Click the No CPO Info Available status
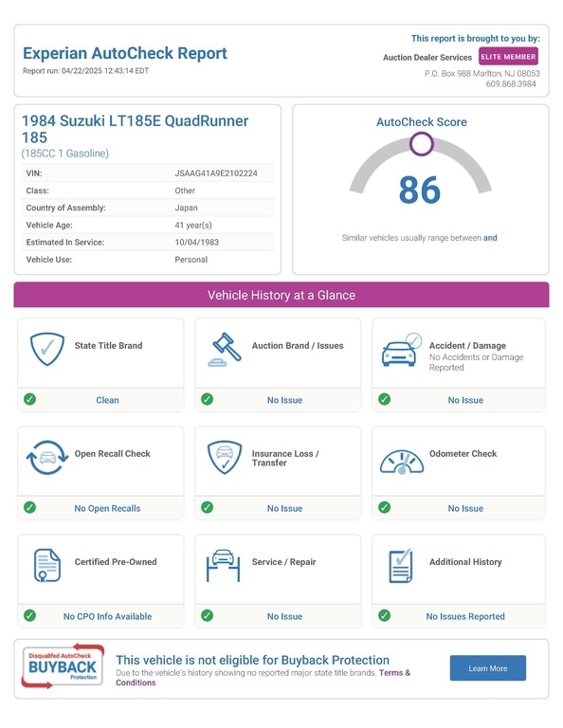 point(107,616)
